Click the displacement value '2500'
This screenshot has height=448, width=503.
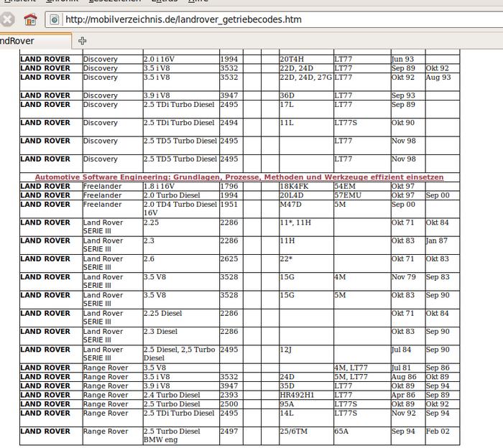click(x=229, y=403)
